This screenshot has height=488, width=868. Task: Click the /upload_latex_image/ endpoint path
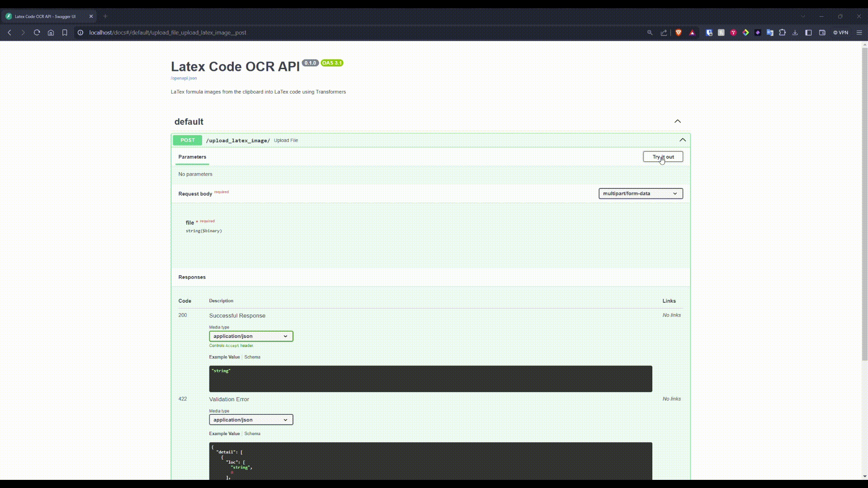(x=238, y=141)
